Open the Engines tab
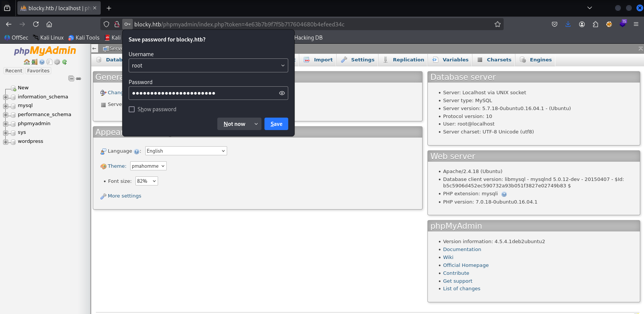Image resolution: width=644 pixels, height=314 pixels. click(x=536, y=60)
